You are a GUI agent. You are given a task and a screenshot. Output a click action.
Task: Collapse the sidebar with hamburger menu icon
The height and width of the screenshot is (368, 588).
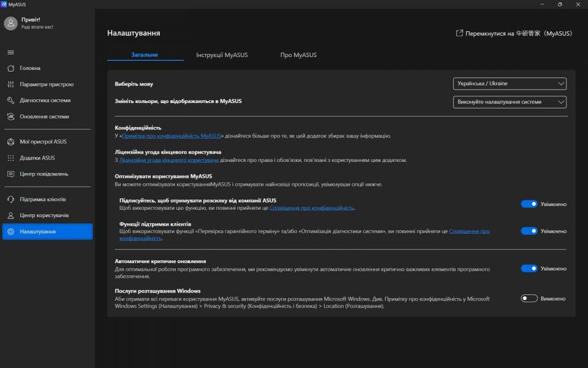point(10,52)
